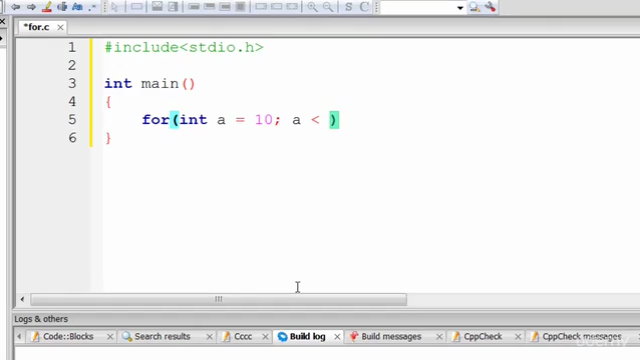Viewport: 640px width, 360px height.
Task: Click the rectangle box toolbar icon
Action: (137, 7)
